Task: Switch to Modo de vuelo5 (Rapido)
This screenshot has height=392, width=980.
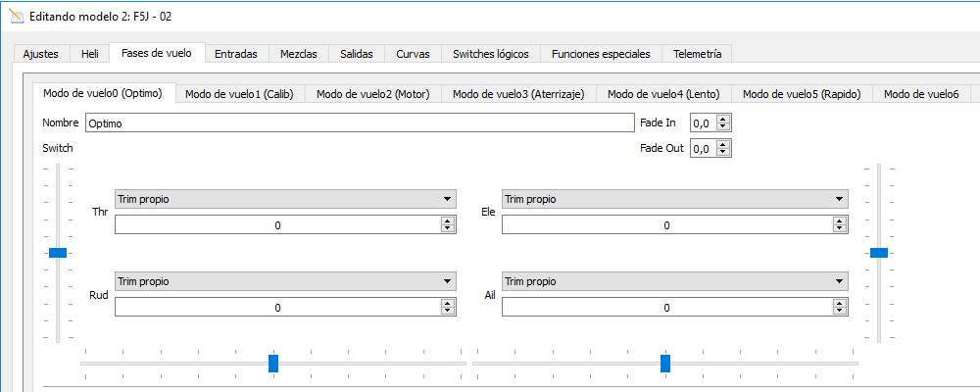Action: click(x=801, y=94)
